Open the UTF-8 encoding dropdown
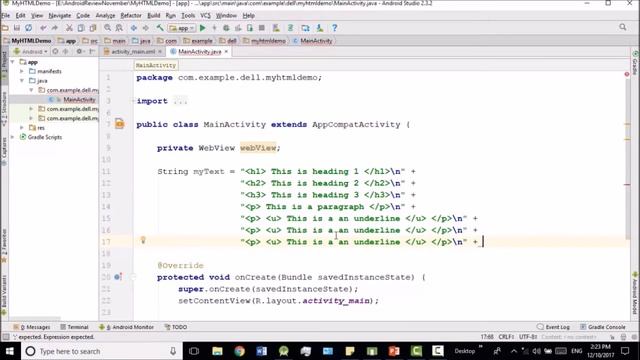The height and width of the screenshot is (360, 640). click(528, 337)
